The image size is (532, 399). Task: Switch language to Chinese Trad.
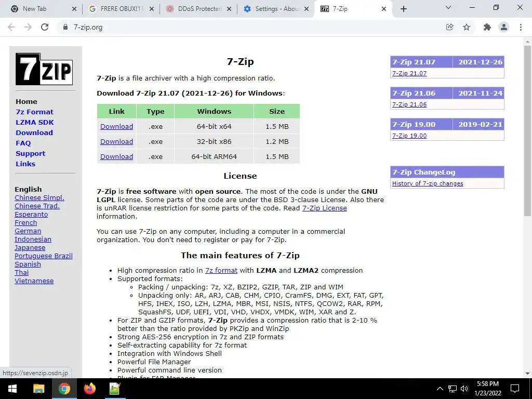[x=37, y=206]
